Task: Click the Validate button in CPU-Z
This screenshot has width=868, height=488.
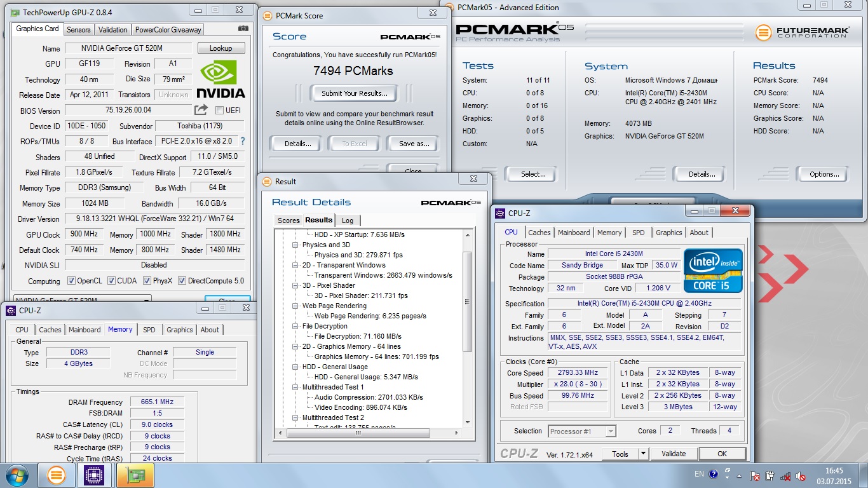Action: click(x=674, y=454)
